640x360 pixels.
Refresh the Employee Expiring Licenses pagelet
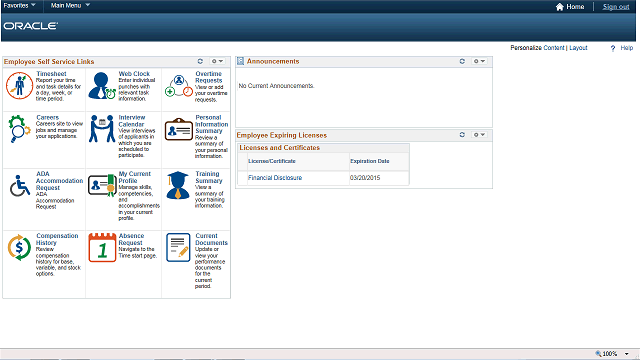click(x=462, y=135)
